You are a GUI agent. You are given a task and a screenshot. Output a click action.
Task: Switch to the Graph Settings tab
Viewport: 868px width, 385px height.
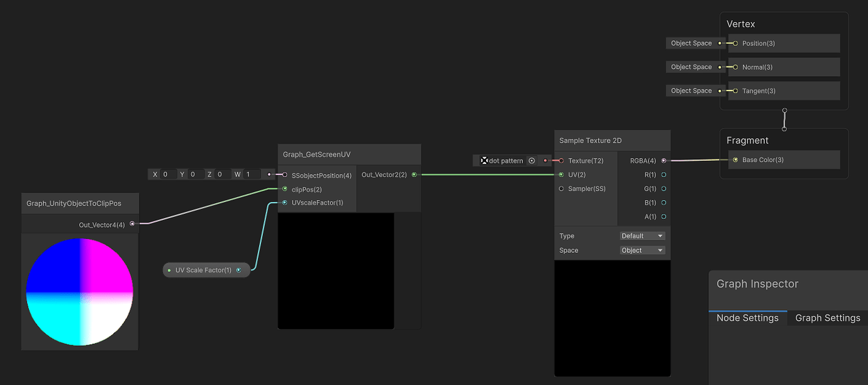[827, 318]
